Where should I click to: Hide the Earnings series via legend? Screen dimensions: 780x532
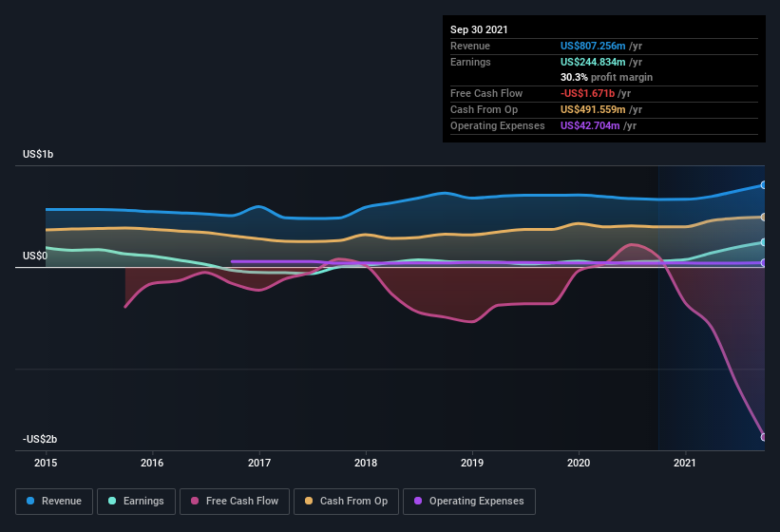(x=136, y=501)
